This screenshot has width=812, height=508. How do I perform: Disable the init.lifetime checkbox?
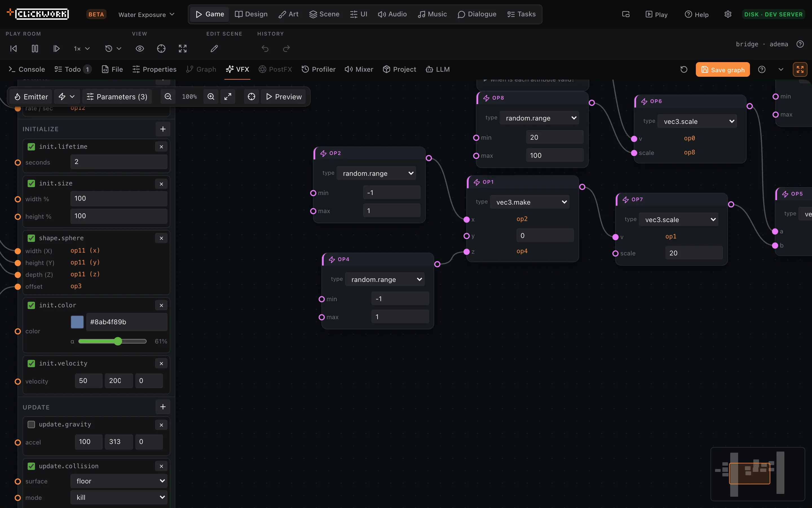point(31,147)
